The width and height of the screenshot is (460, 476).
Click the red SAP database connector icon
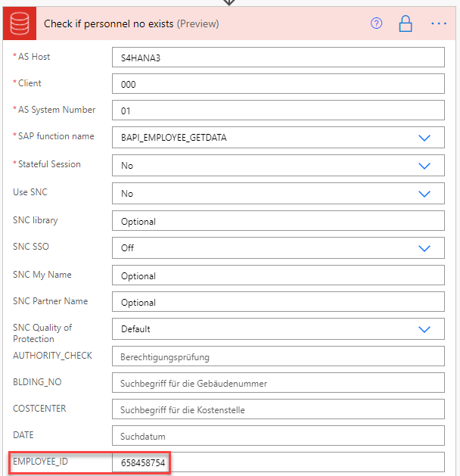click(20, 23)
